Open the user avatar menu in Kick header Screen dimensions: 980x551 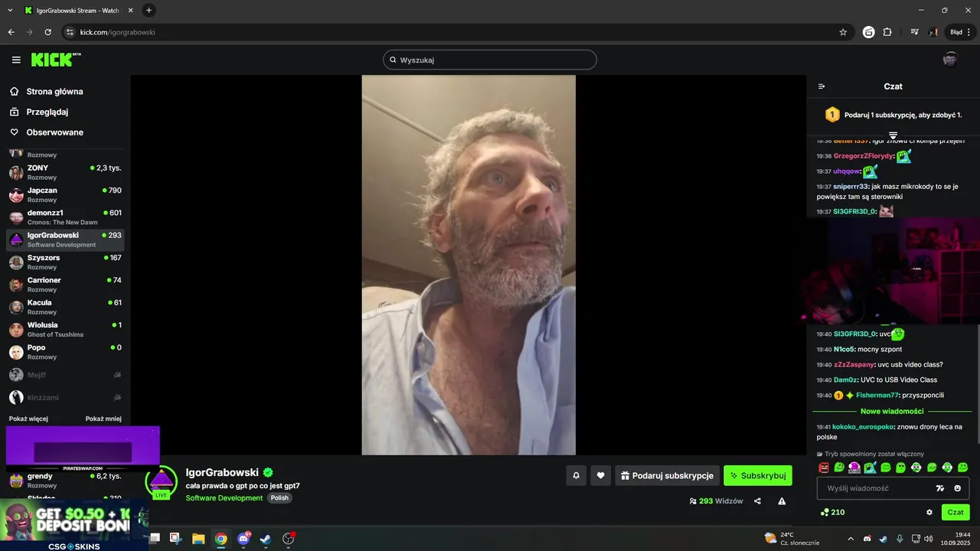click(950, 60)
